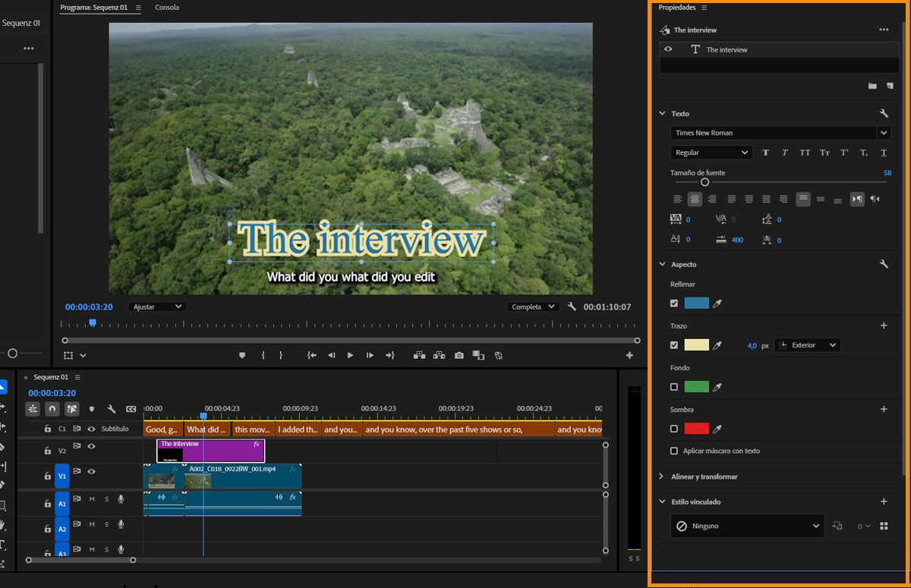Toggle visibility of The interview text layer
The height and width of the screenshot is (588, 911).
pos(668,49)
